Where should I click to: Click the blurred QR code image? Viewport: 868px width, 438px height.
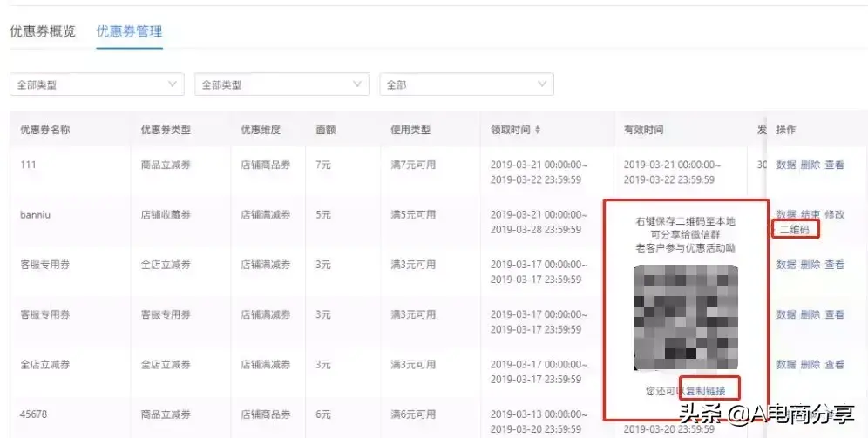(x=686, y=318)
